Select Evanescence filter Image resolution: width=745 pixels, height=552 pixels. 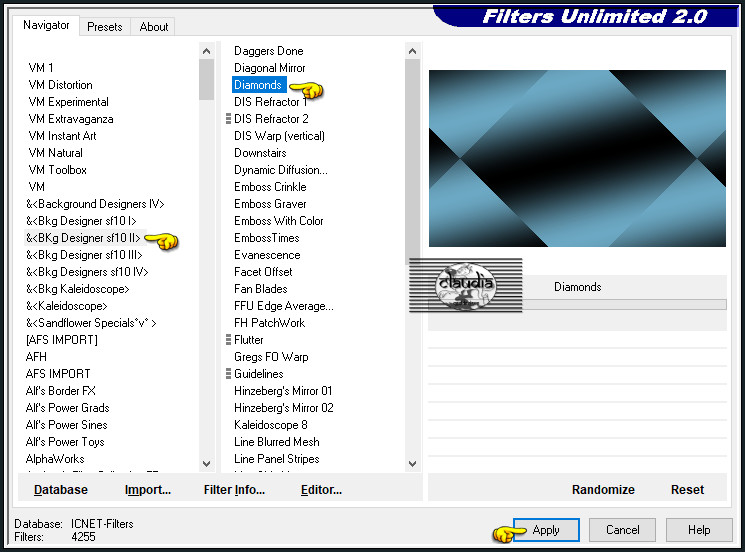click(267, 255)
